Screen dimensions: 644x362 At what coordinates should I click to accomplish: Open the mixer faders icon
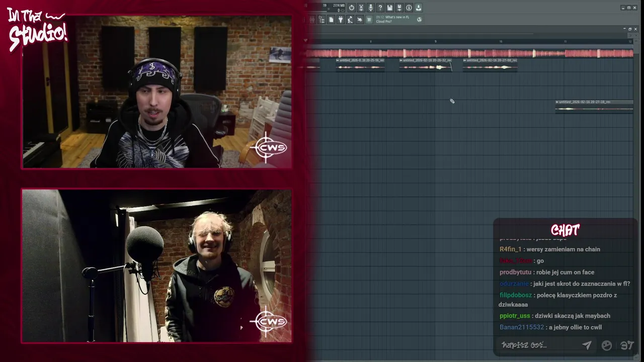click(312, 20)
